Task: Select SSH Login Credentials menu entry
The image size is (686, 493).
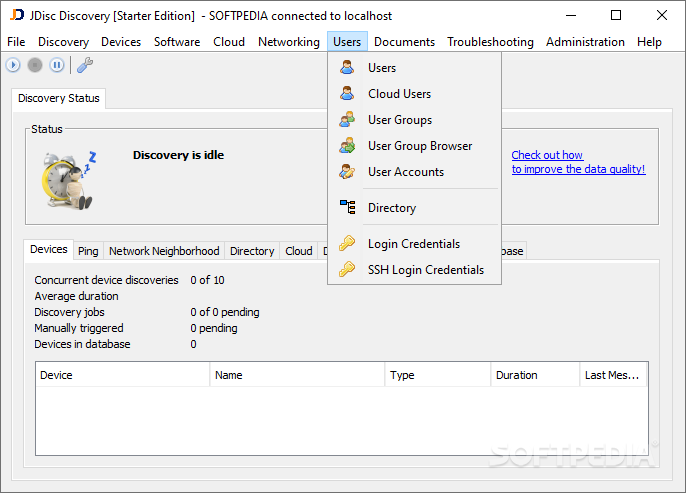Action: pos(414,270)
